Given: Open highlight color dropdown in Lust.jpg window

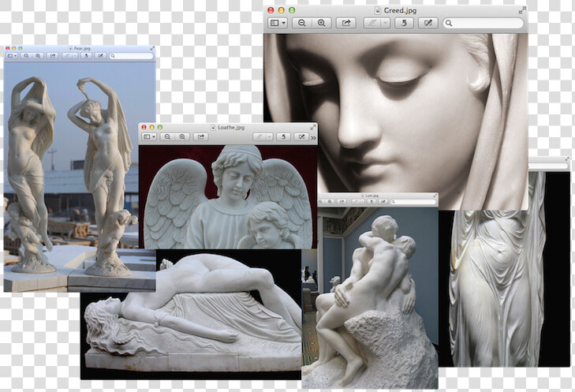Looking at the screenshot, I should click(362, 202).
